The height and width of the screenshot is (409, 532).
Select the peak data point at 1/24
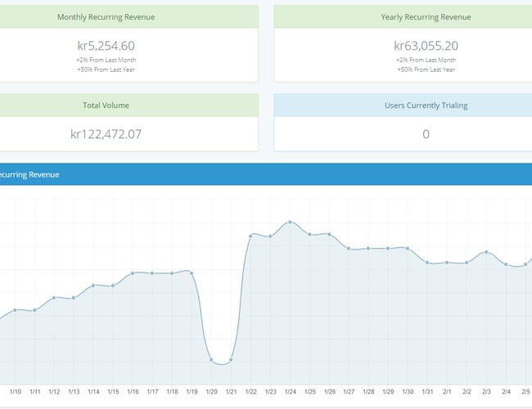point(290,222)
